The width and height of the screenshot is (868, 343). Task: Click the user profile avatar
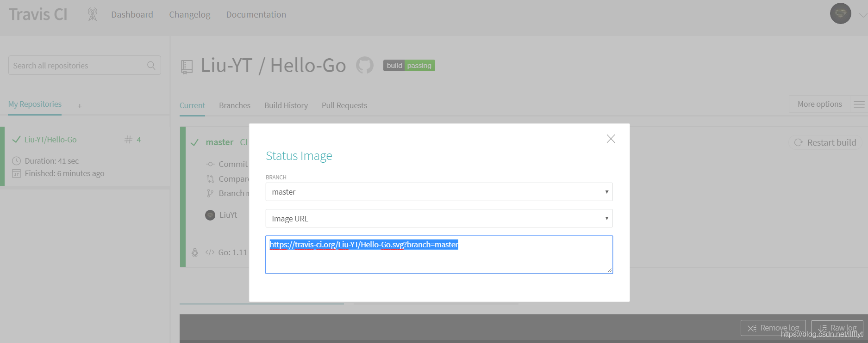pyautogui.click(x=841, y=13)
